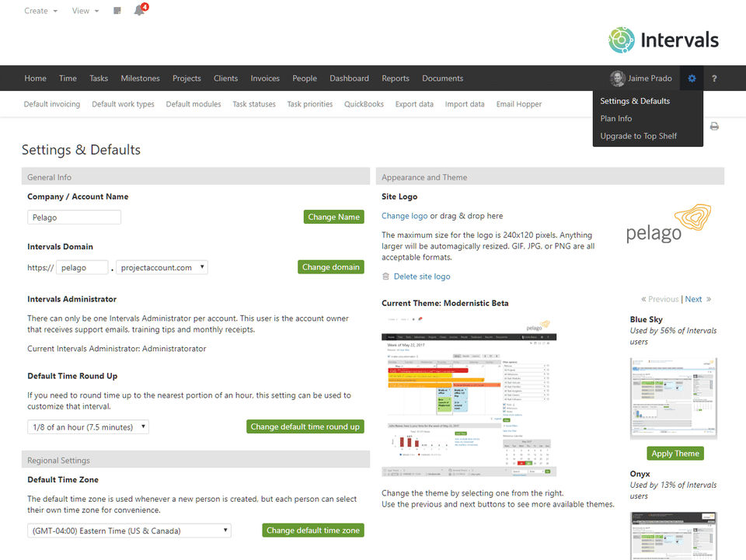Open the Tasks section
This screenshot has height=560, width=746.
[99, 78]
